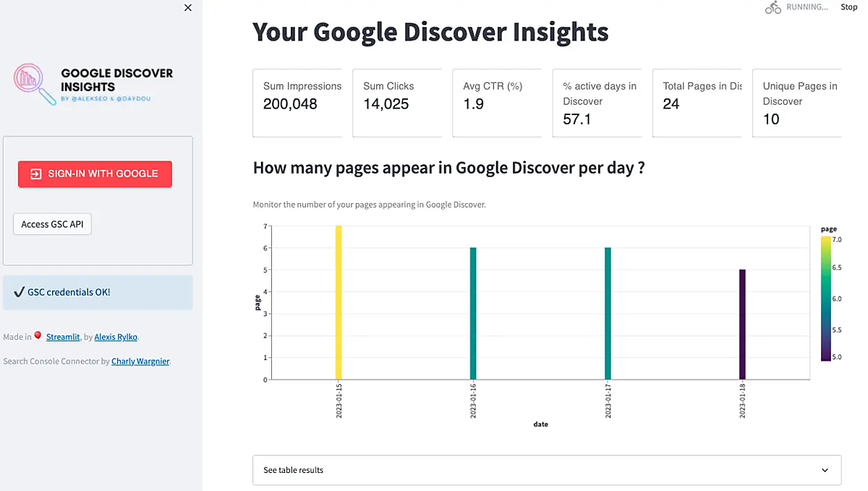Click the yellow bar for 2023-01-15

pyautogui.click(x=339, y=302)
